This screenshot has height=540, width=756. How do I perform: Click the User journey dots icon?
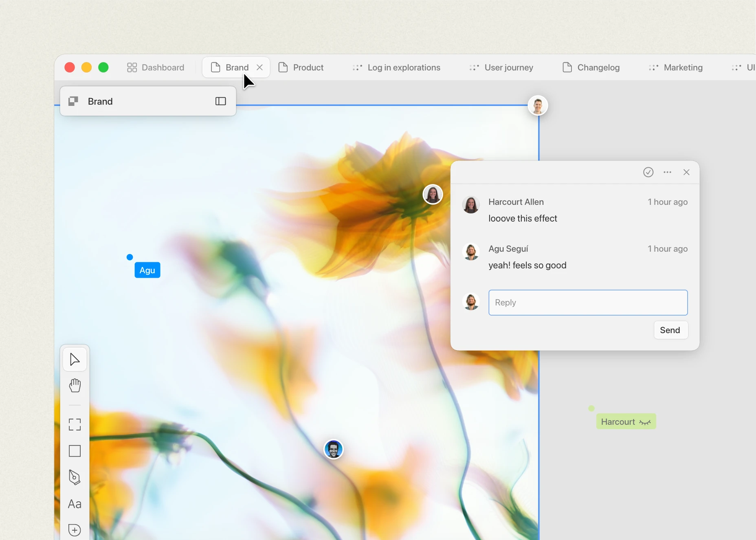pos(474,67)
